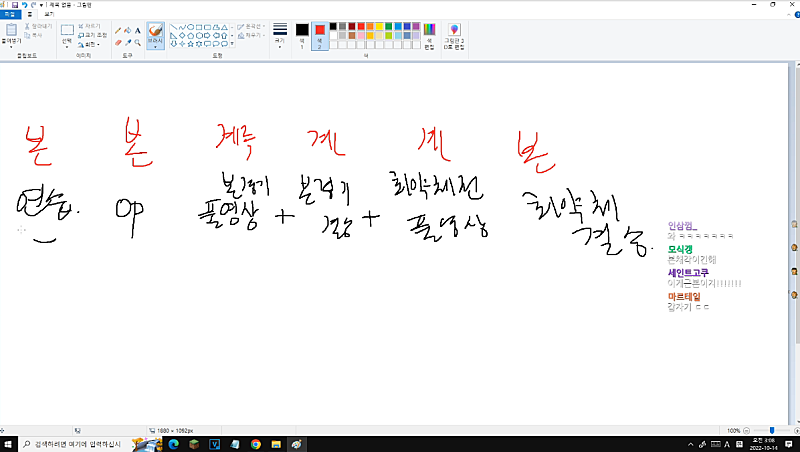Image resolution: width=800 pixels, height=452 pixels.
Task: Pick the Diamond shape
Action: pos(182,36)
